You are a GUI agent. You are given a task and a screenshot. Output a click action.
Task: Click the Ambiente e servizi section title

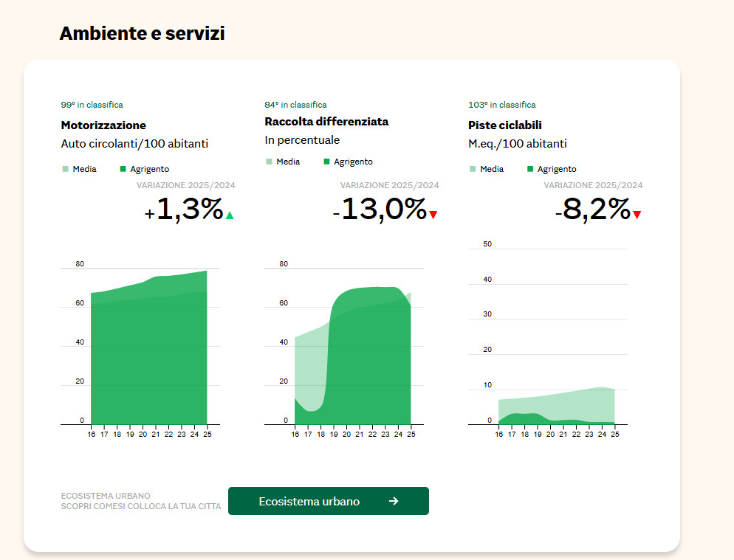[x=142, y=33]
